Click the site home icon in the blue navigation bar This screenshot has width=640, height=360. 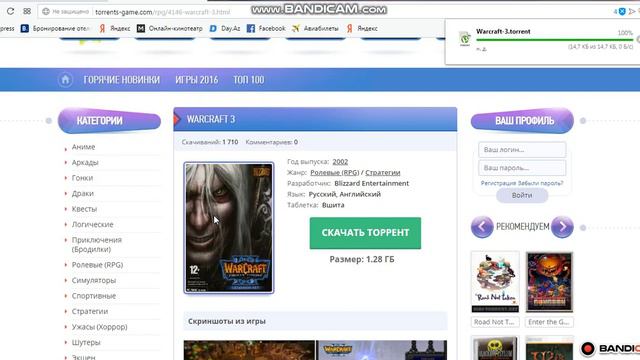(x=65, y=80)
